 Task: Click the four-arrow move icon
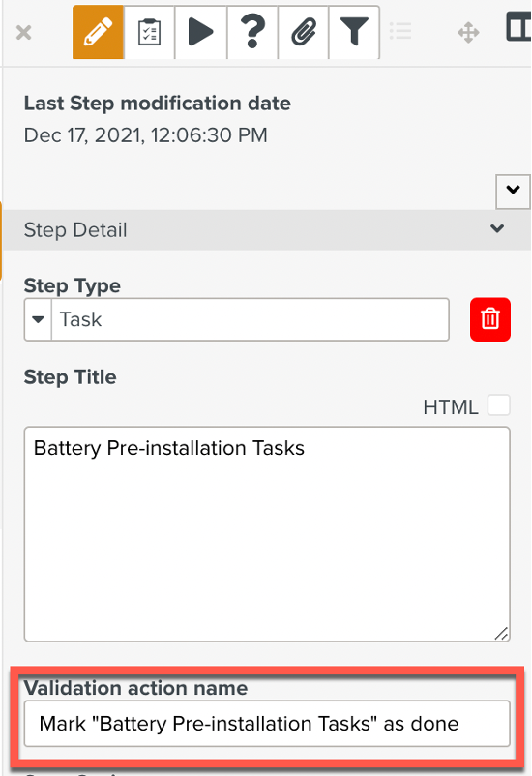coord(468,33)
